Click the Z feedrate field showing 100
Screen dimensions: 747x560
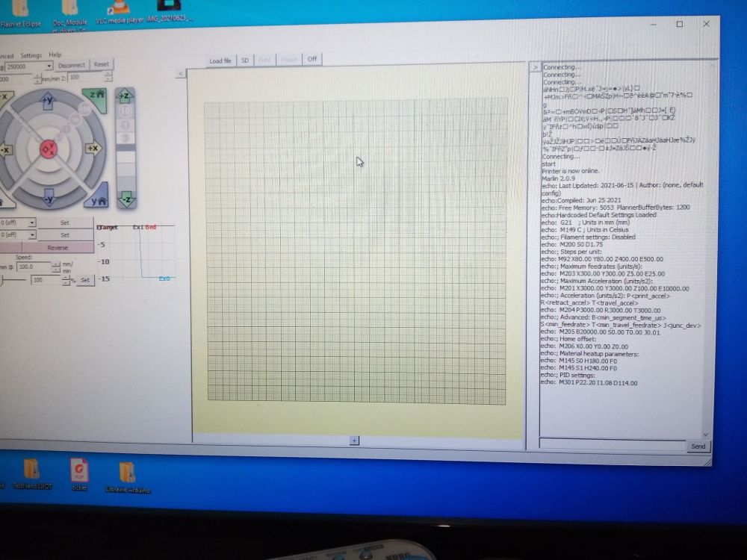pyautogui.click(x=86, y=77)
